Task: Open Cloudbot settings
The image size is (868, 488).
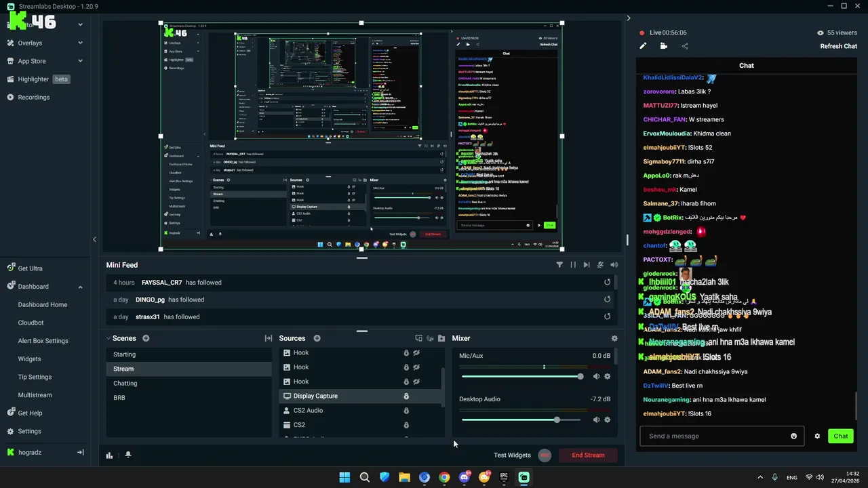Action: 31,323
